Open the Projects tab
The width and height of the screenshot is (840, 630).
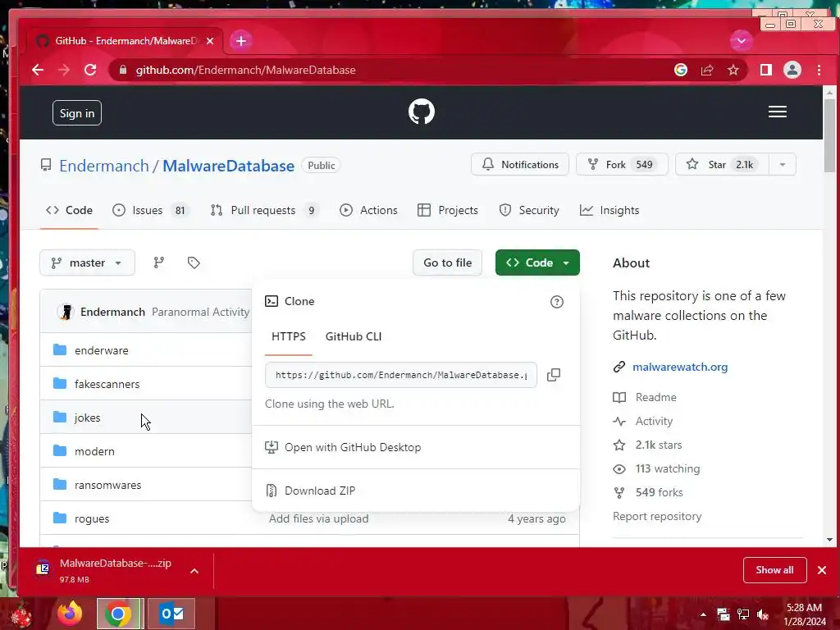pos(447,210)
